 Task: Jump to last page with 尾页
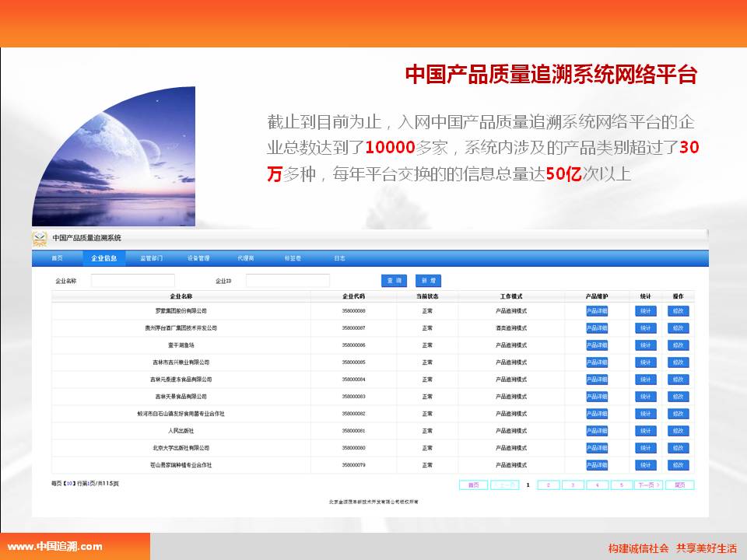click(x=680, y=485)
